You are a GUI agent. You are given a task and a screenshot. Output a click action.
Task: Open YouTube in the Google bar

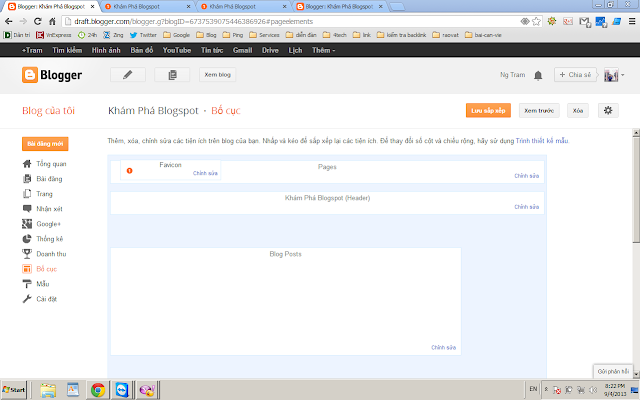tap(177, 50)
